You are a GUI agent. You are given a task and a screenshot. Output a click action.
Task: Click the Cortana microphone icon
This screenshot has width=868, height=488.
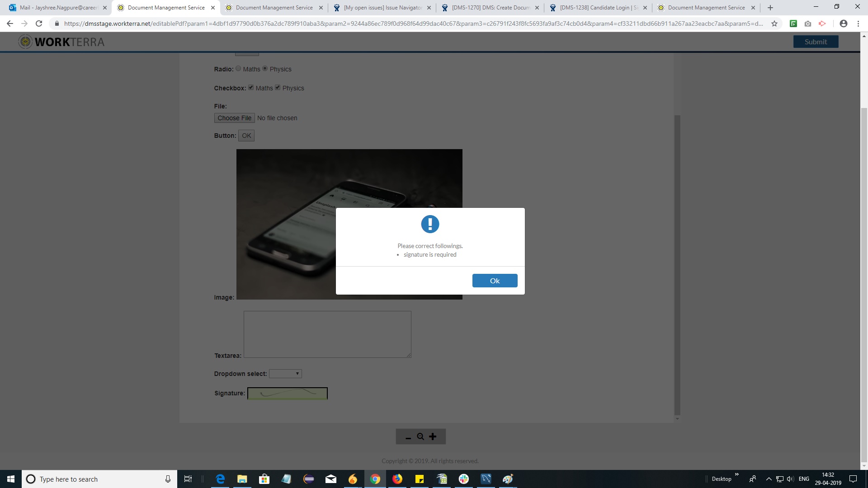point(168,479)
